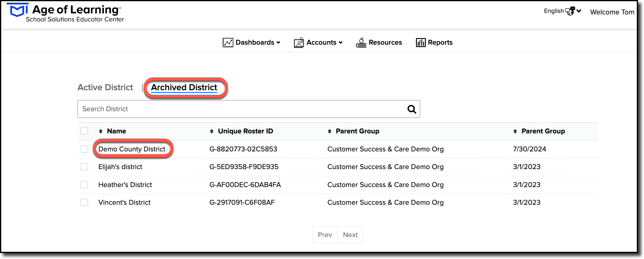The height and width of the screenshot is (259, 644).
Task: Focus the Search District input field
Action: pyautogui.click(x=249, y=109)
